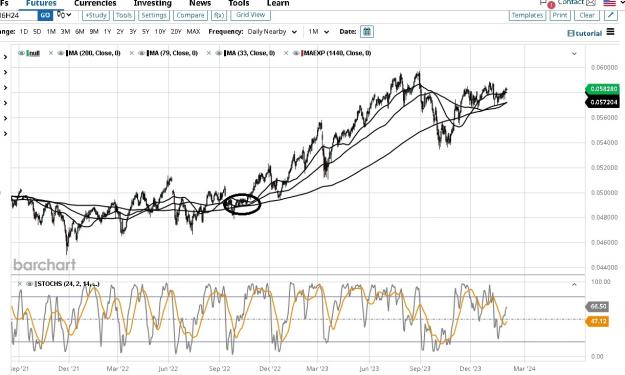
Task: Open the hamburger menu beside tutorial
Action: coord(610,31)
